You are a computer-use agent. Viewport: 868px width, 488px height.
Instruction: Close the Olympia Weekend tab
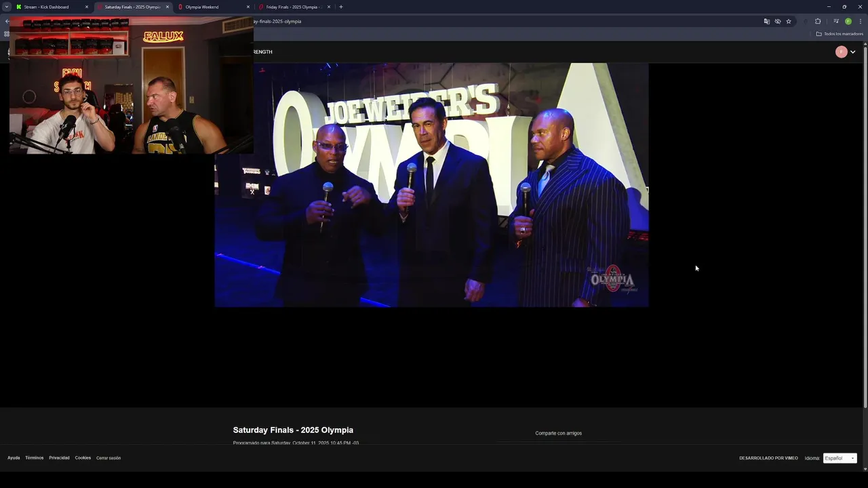tap(248, 7)
